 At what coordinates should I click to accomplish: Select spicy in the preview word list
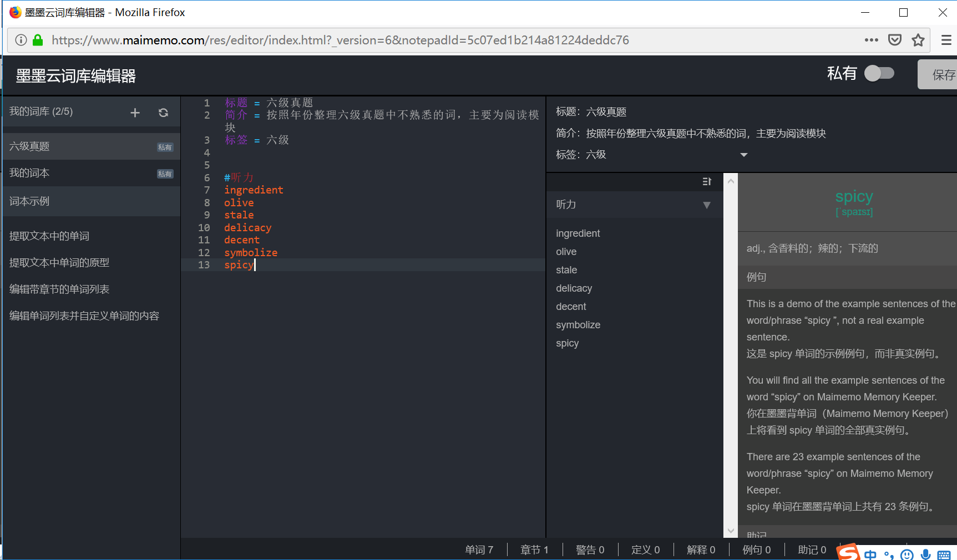pyautogui.click(x=568, y=343)
